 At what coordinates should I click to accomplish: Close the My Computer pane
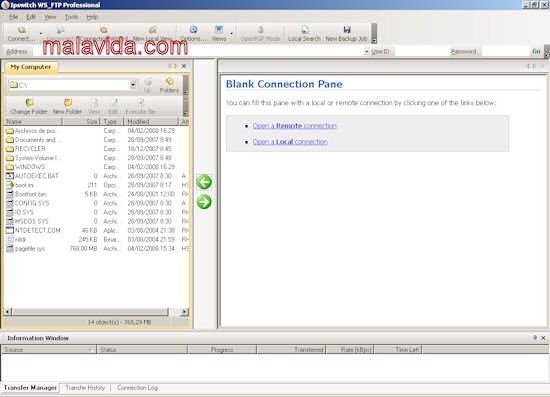pos(184,66)
